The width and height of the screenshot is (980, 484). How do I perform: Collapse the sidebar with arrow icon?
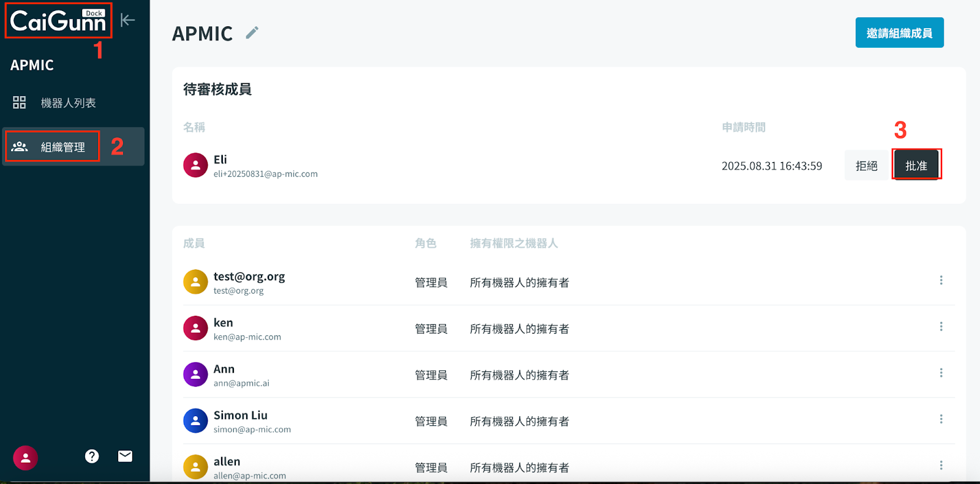[x=127, y=20]
